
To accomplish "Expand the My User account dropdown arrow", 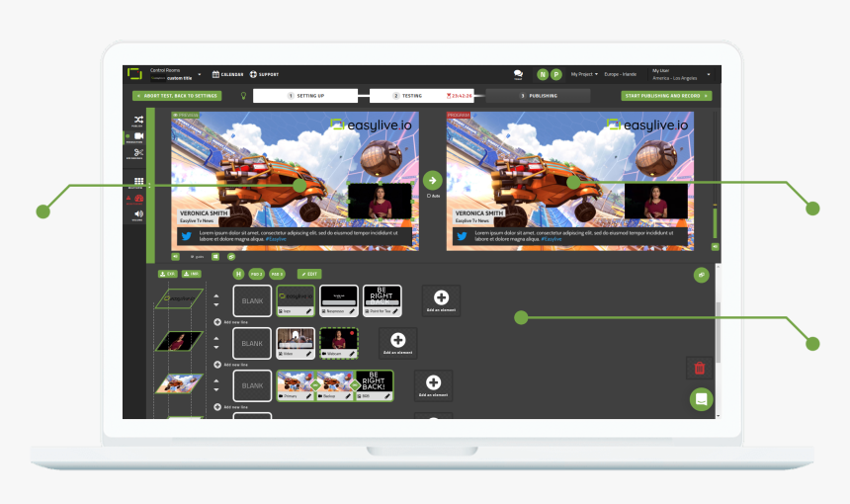I will (x=709, y=74).
